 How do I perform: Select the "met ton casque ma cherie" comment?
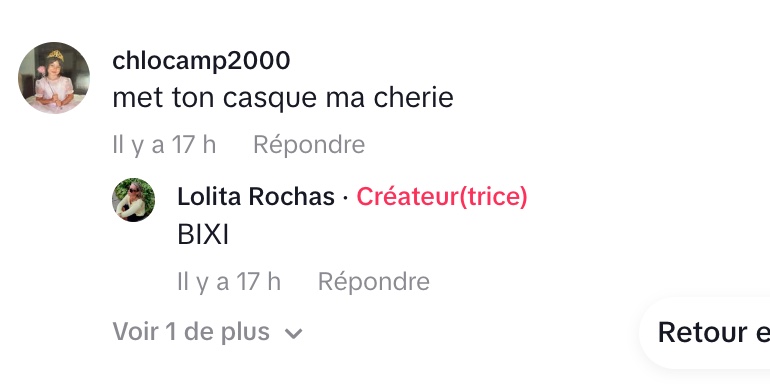(283, 98)
